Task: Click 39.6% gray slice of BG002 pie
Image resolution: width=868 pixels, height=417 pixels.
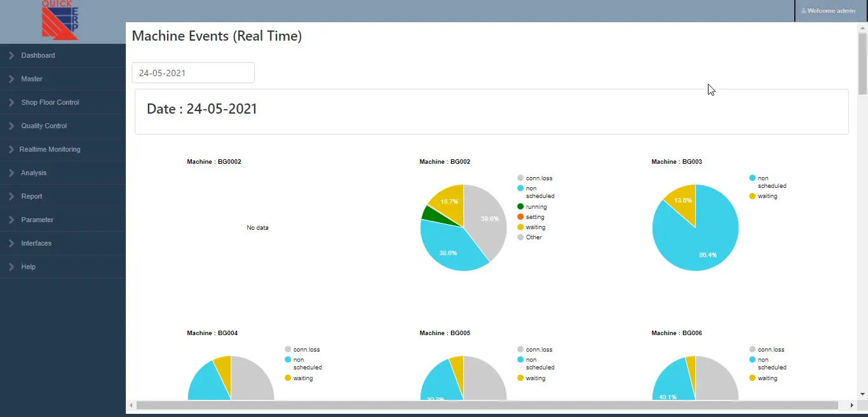Action: [x=486, y=219]
